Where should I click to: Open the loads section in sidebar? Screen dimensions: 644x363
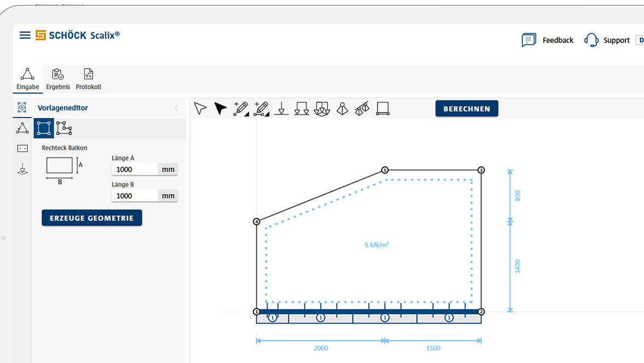point(22,169)
